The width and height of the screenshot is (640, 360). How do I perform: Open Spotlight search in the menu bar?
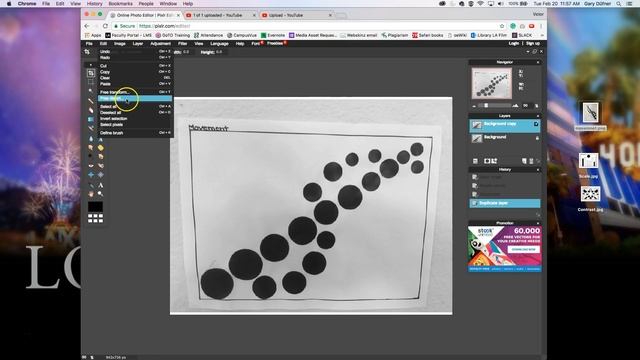[x=619, y=4]
